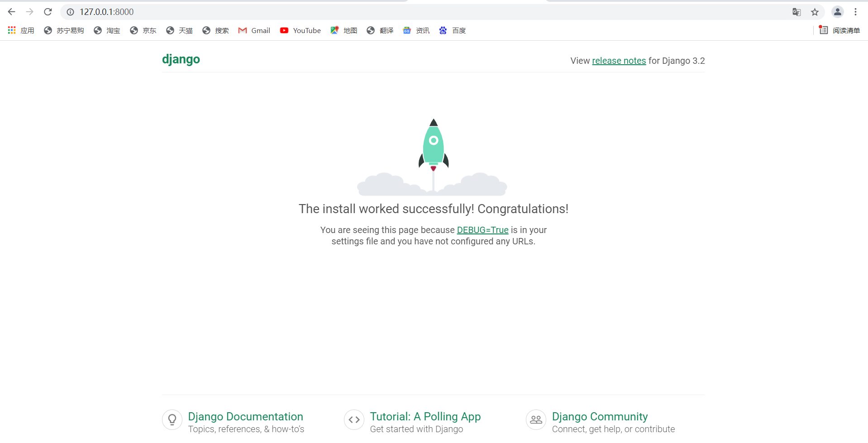This screenshot has width=868, height=443.
Task: Open the Gmail bookmark
Action: click(254, 30)
